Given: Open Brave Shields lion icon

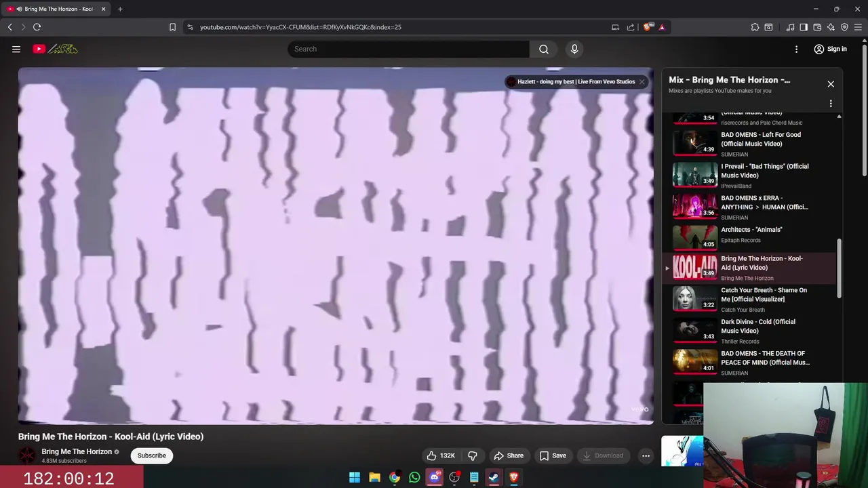Looking at the screenshot, I should 648,27.
